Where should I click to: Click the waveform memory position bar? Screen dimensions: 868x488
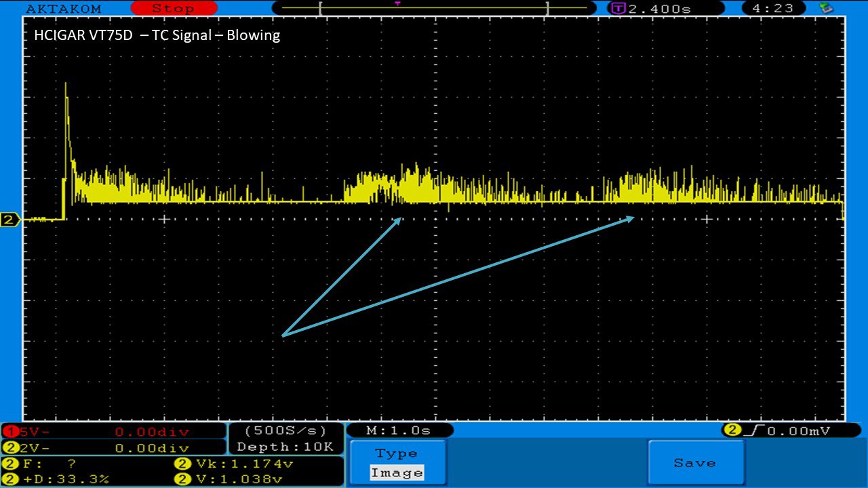[432, 8]
